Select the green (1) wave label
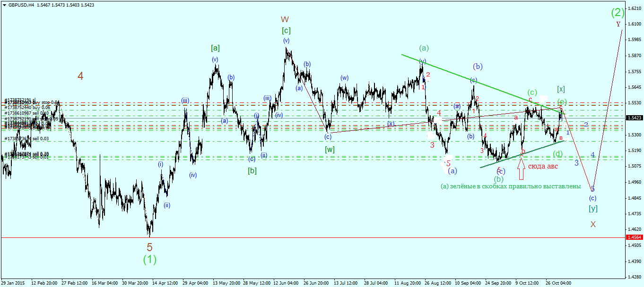Image resolution: width=644 pixels, height=287 pixels. click(149, 259)
